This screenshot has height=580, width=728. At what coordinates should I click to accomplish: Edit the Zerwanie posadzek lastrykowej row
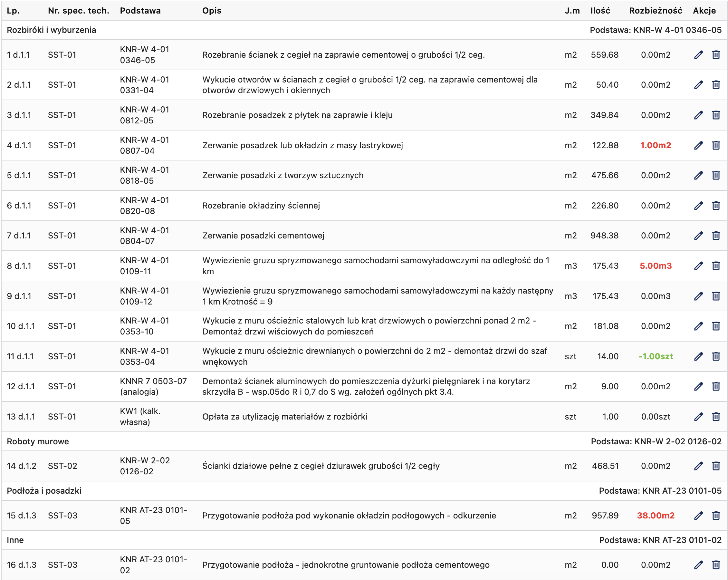point(698,145)
